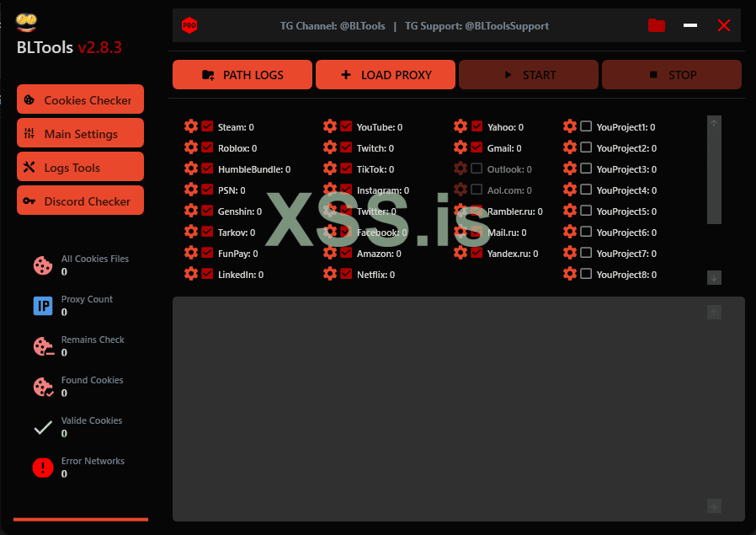
Task: Click the Remains Check cookie icon
Action: pyautogui.click(x=44, y=346)
